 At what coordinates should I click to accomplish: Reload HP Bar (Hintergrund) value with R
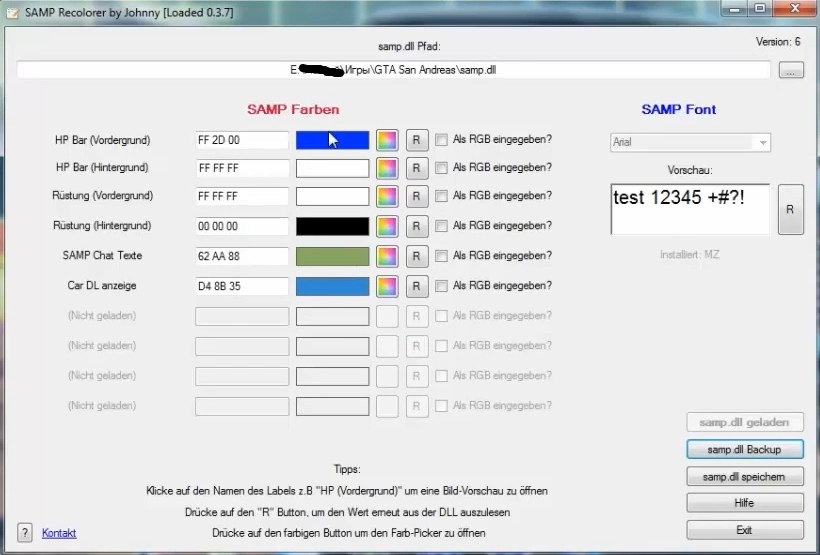point(417,168)
